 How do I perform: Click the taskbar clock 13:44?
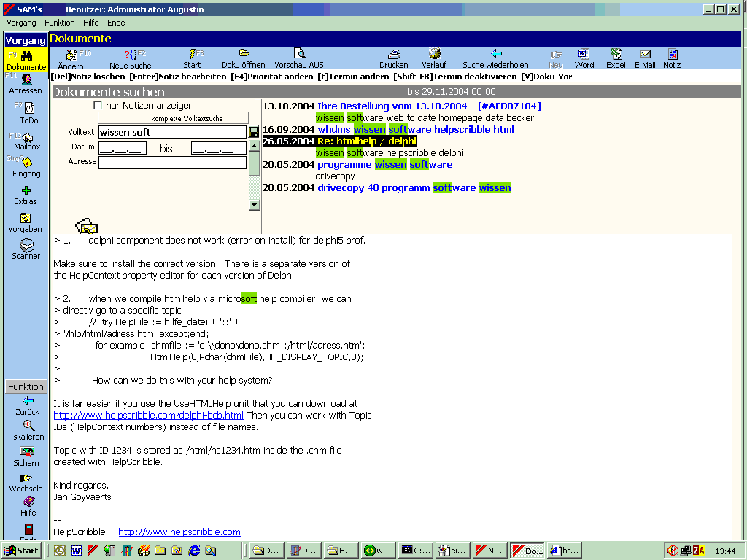point(726,551)
